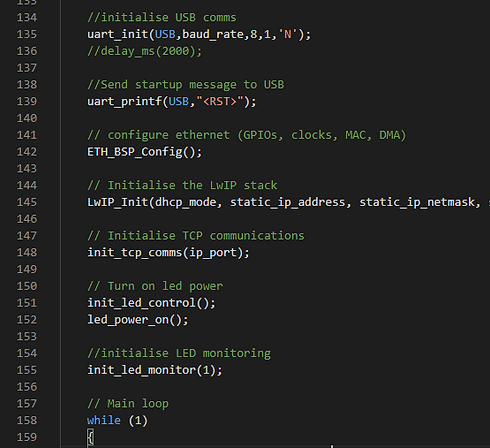Click comment "//initialise LED monitoring"

point(179,353)
